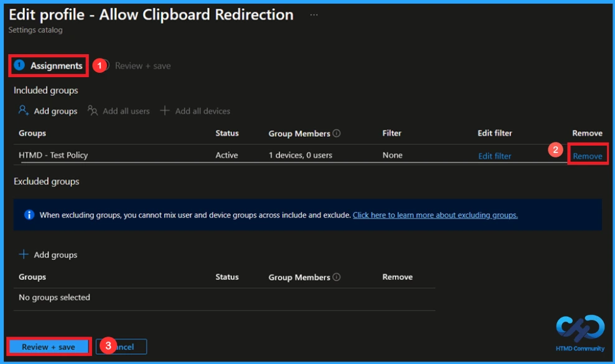
Task: Click the blue info icon in the exclusion notice
Action: pos(29,215)
